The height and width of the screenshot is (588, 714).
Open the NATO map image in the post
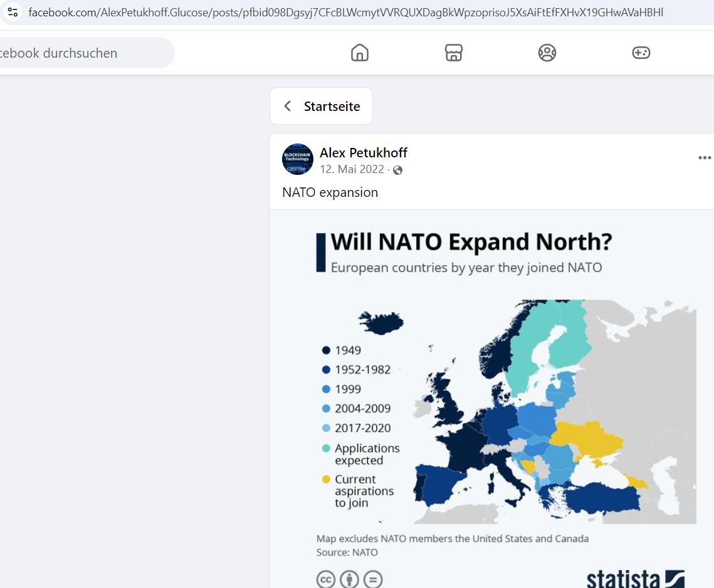(x=492, y=399)
